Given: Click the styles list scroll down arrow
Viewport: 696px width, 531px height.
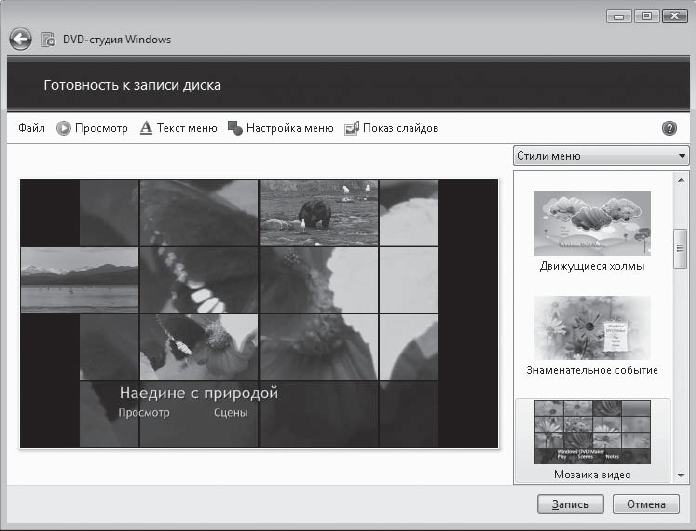Looking at the screenshot, I should tap(680, 476).
